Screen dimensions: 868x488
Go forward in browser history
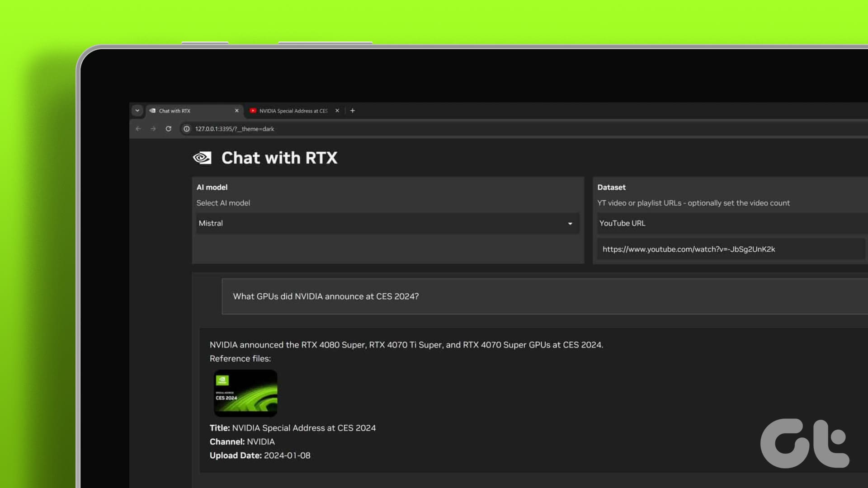[x=153, y=129]
